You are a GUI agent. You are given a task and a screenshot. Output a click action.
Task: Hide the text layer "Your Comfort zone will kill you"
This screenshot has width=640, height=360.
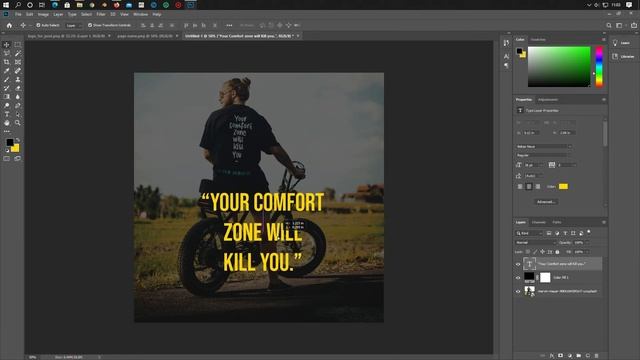click(x=518, y=264)
